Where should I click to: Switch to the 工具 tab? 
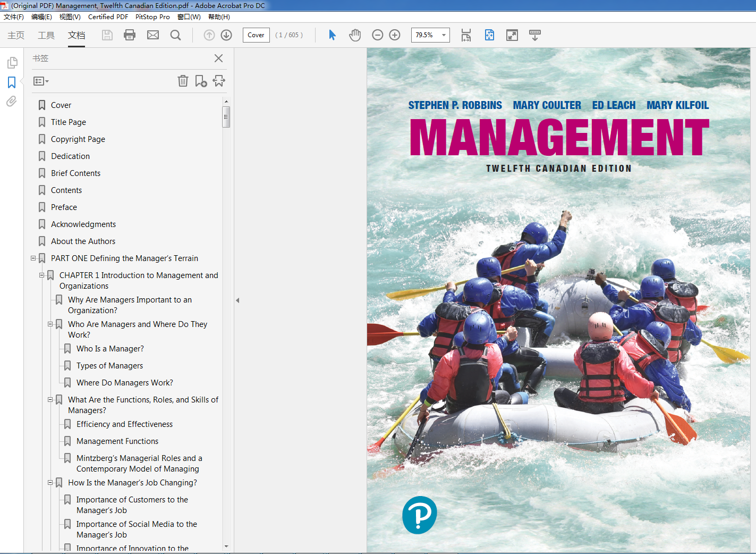[46, 35]
